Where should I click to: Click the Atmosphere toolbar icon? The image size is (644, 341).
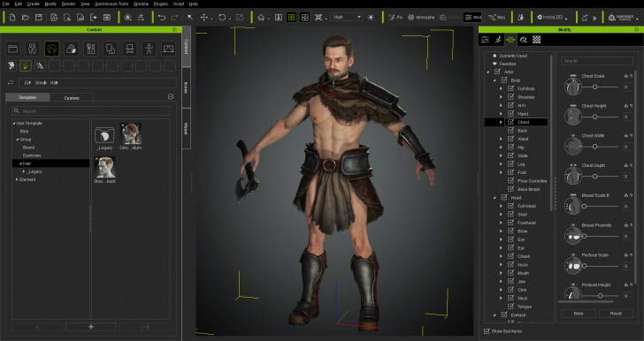(421, 18)
